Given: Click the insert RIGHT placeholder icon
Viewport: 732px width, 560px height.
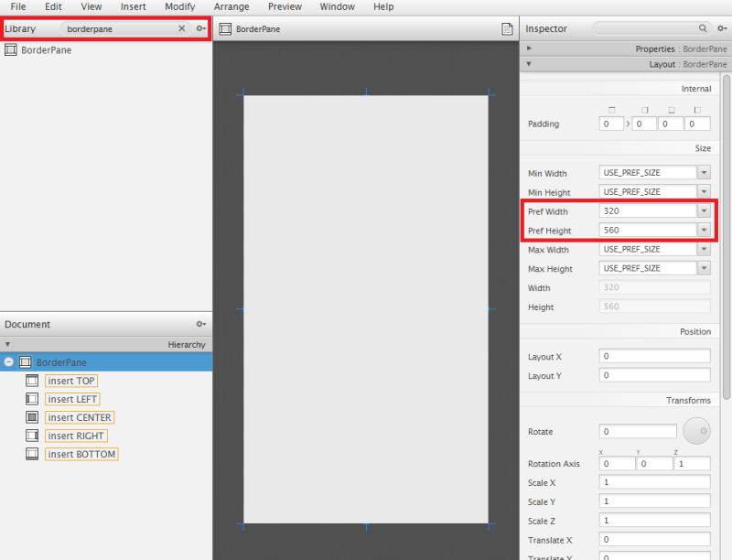Looking at the screenshot, I should (x=32, y=436).
